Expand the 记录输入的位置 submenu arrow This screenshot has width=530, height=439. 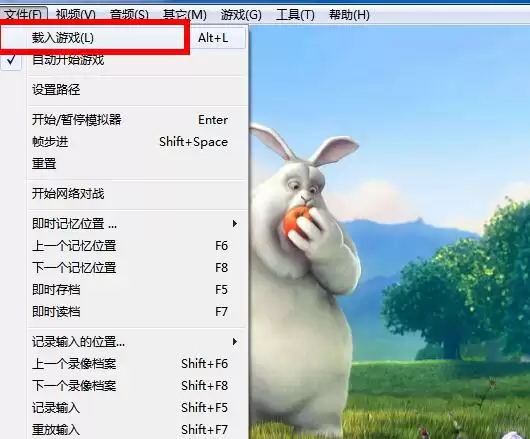coord(235,342)
